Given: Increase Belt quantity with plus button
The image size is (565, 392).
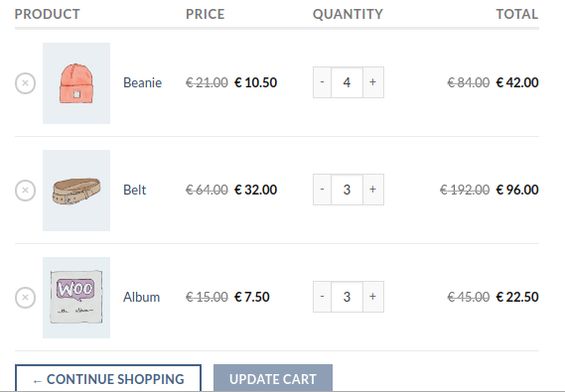Looking at the screenshot, I should pyautogui.click(x=373, y=190).
